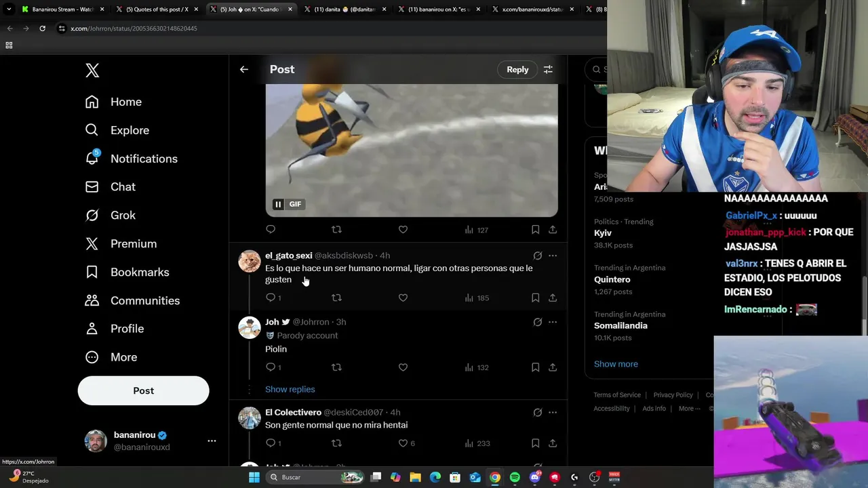The image size is (868, 488).
Task: Expand the footer More menu
Action: [689, 409]
